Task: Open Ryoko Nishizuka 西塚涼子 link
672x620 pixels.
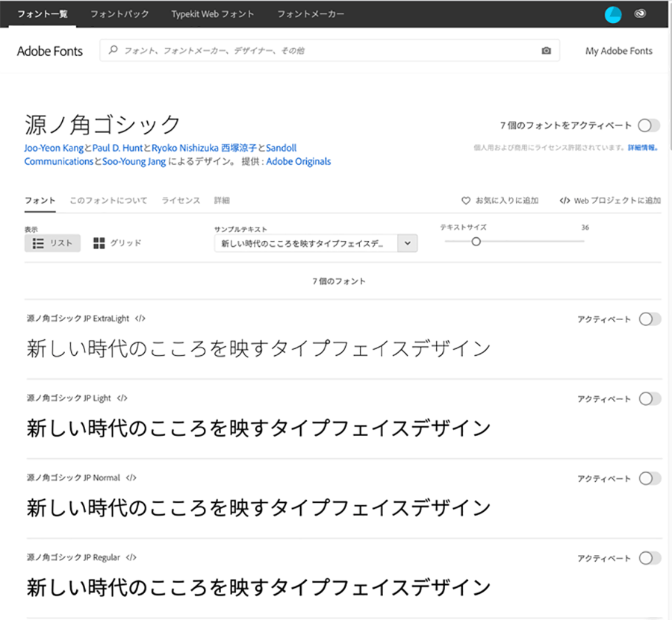Action: (x=204, y=148)
